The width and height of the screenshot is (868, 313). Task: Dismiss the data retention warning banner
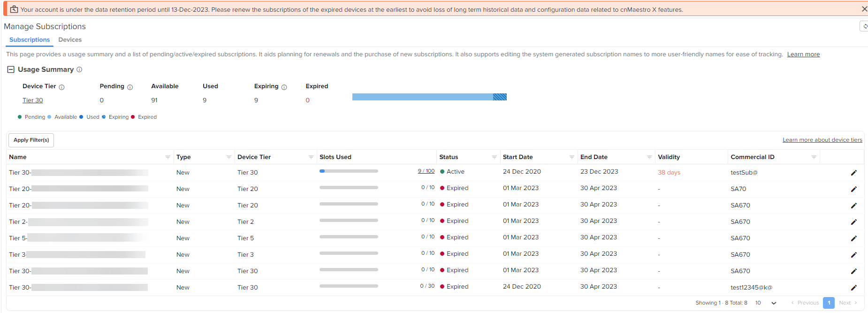pyautogui.click(x=864, y=9)
